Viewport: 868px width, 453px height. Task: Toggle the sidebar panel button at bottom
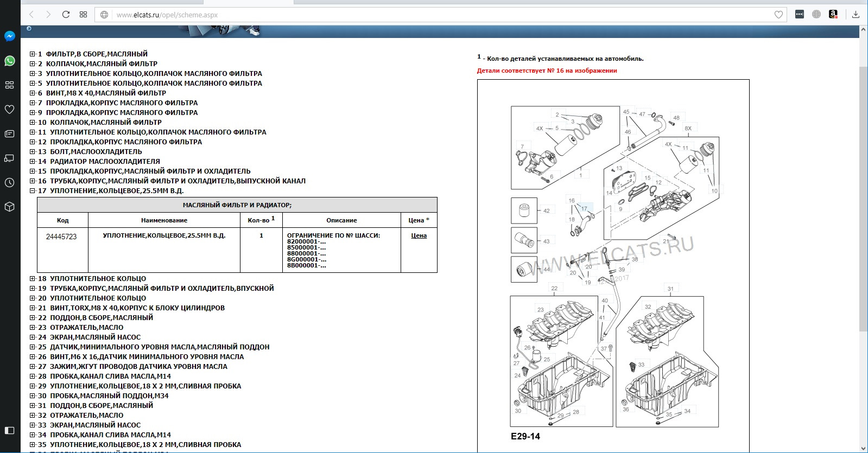pyautogui.click(x=9, y=430)
